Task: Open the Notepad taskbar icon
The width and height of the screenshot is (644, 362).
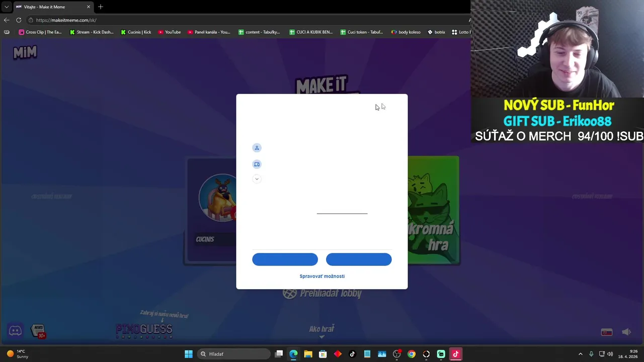Action: click(367, 354)
